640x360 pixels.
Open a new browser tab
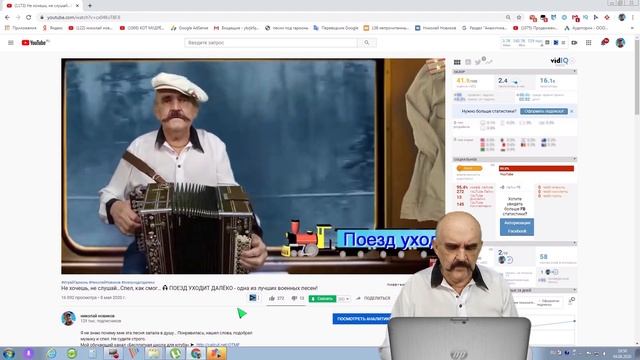90,6
